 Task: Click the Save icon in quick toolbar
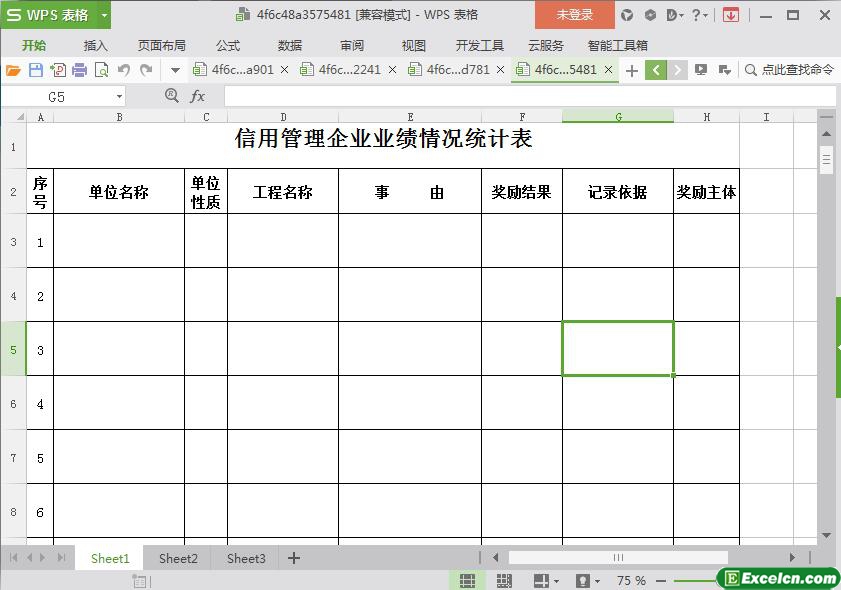click(x=36, y=70)
